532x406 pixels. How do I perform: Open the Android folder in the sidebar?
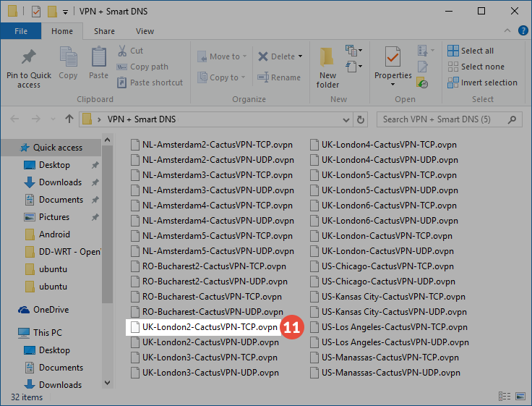(x=48, y=234)
